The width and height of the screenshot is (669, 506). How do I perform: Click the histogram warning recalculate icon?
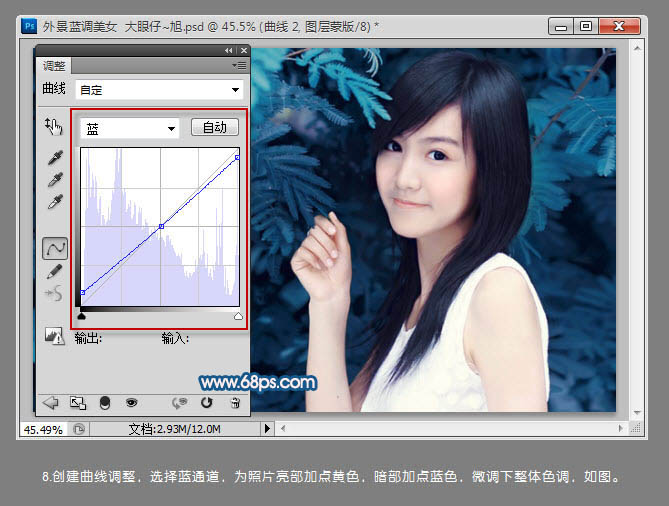click(54, 337)
